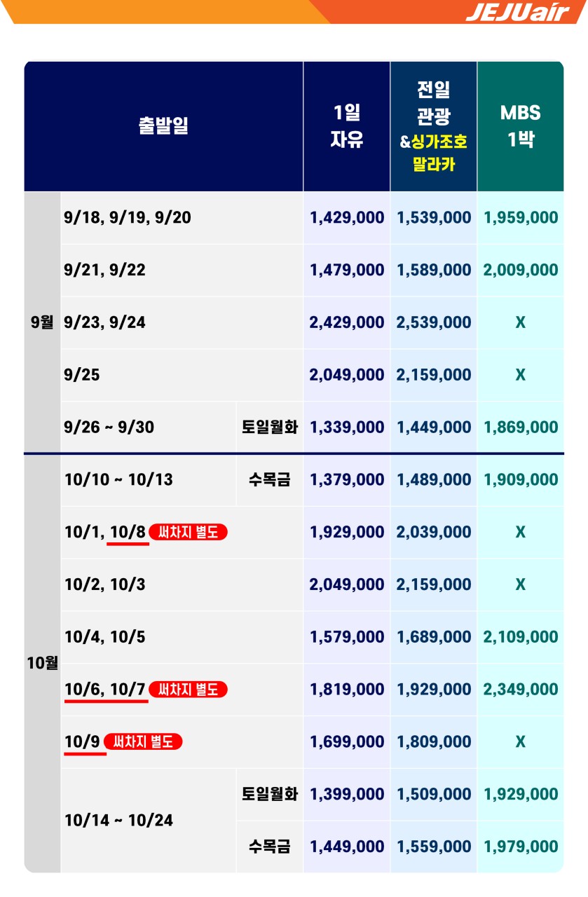Screen dimensions: 588x897
Task: Click price 2,349,000 in MBS column
Action: click(x=521, y=690)
